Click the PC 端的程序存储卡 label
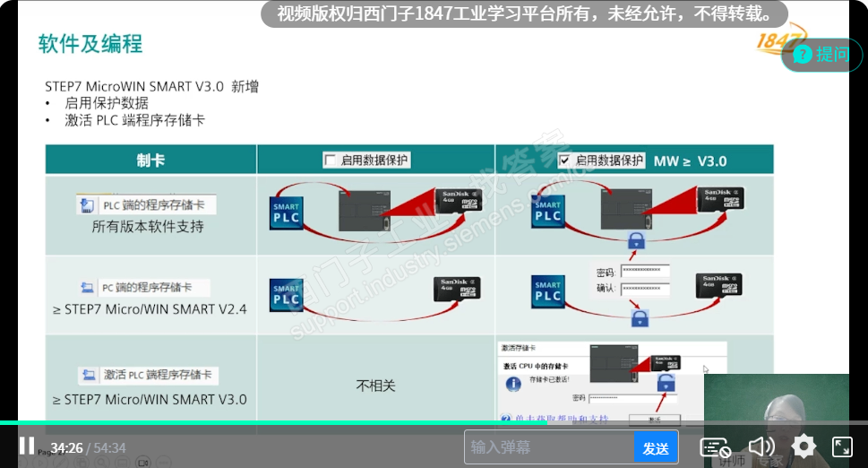The image size is (868, 468). (x=147, y=288)
